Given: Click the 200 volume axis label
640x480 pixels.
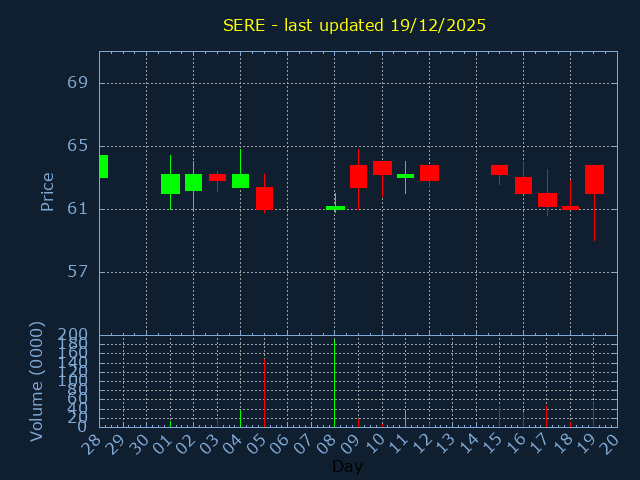Looking at the screenshot, I should tap(74, 334).
